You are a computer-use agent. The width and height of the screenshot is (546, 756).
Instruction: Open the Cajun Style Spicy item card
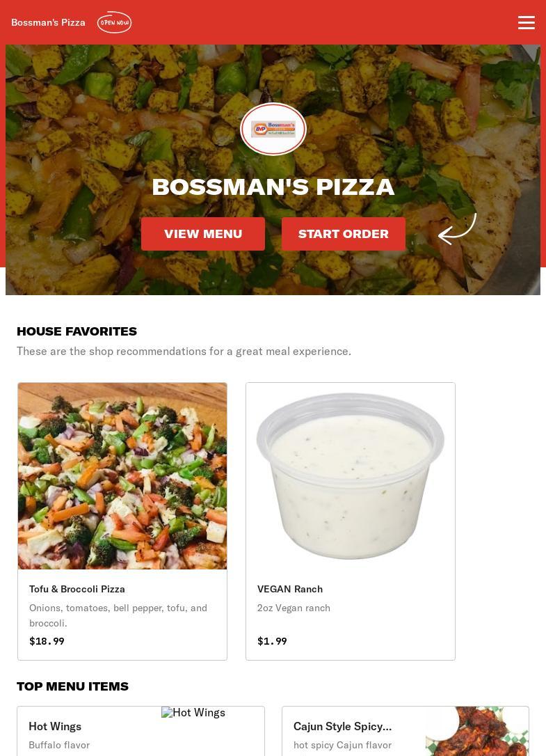tap(406, 731)
